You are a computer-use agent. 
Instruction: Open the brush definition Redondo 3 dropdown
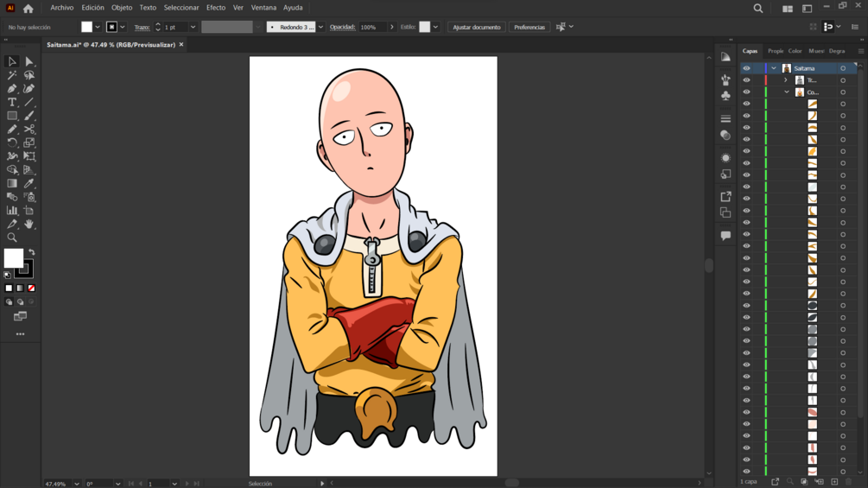(x=320, y=27)
